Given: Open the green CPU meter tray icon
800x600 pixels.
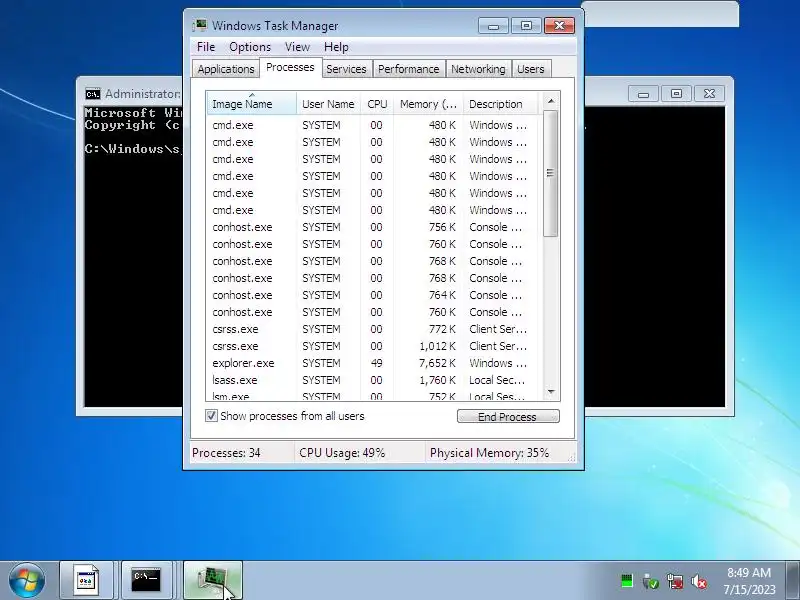Looking at the screenshot, I should point(627,581).
